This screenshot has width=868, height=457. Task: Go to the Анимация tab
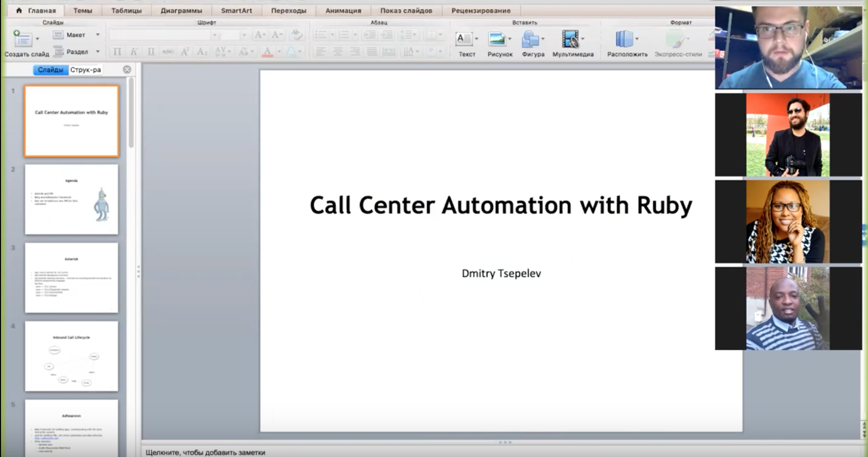(x=343, y=10)
